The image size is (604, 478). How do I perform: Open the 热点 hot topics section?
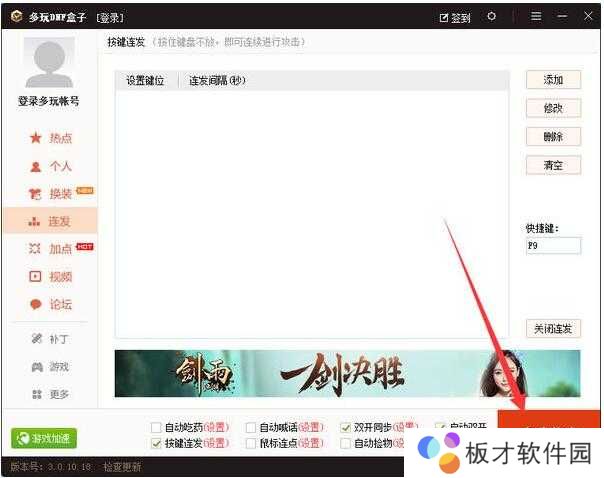click(x=51, y=138)
